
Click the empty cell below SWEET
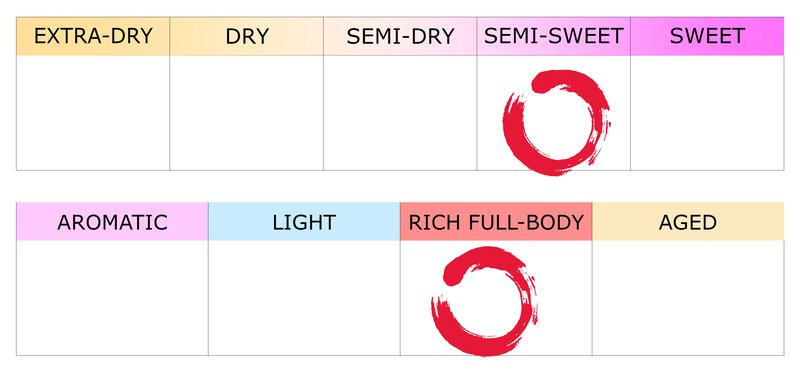coord(707,113)
